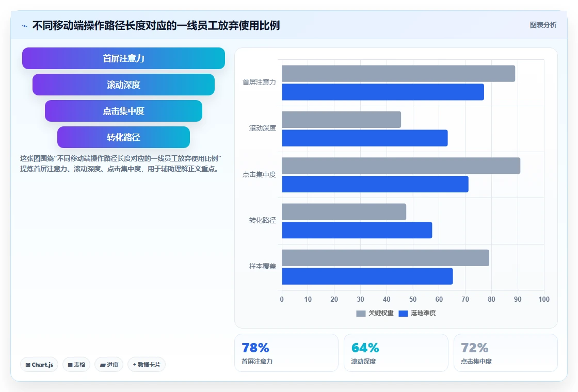Click the gray bar for 转化路径
Screen dimensions: 578x392
(344, 212)
